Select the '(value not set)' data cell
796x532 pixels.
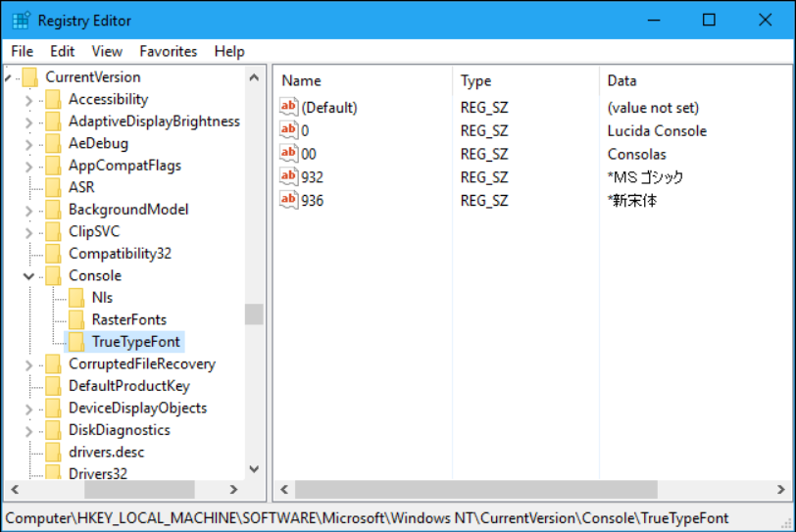point(653,108)
